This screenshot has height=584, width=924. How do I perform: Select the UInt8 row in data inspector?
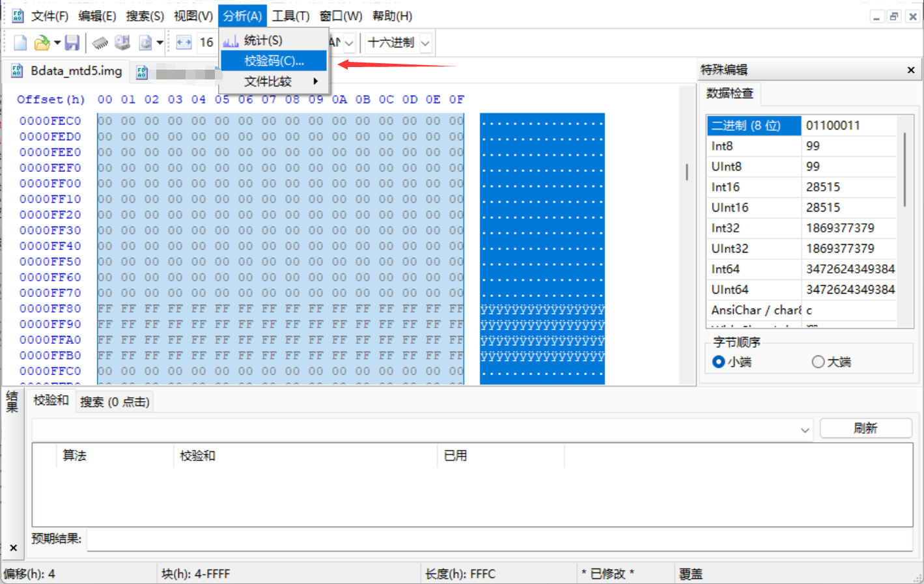[801, 167]
